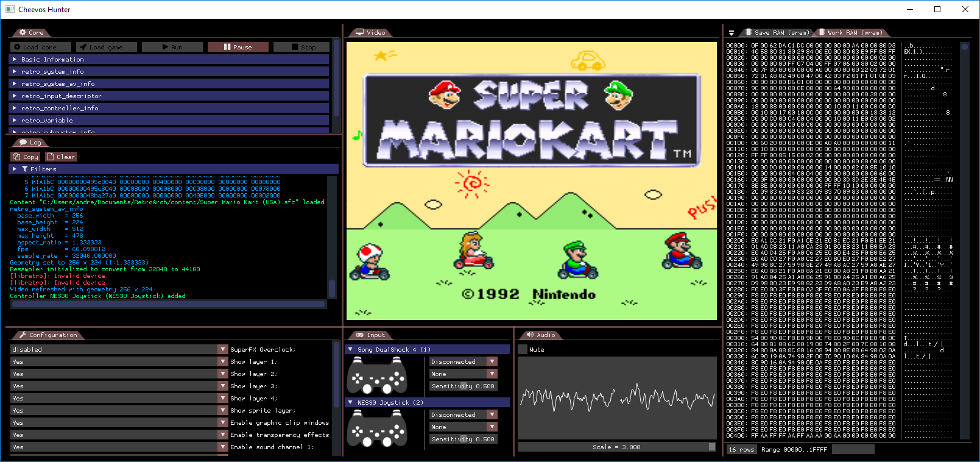Select the Input panel tab
Viewport: 980px width, 462px height.
(x=371, y=335)
